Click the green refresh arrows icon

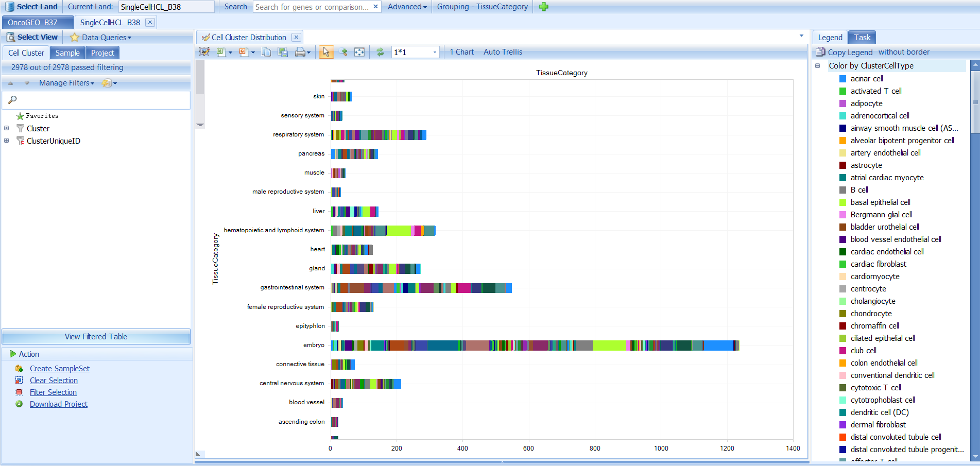(380, 52)
